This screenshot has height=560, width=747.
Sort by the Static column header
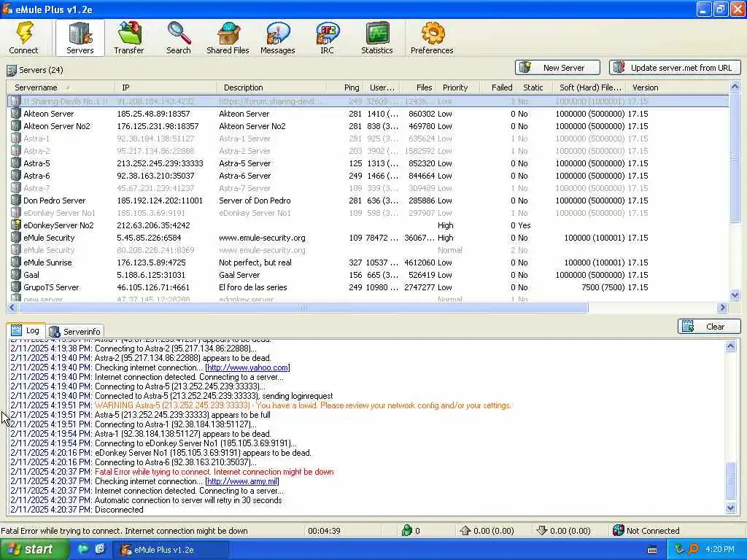click(x=533, y=87)
